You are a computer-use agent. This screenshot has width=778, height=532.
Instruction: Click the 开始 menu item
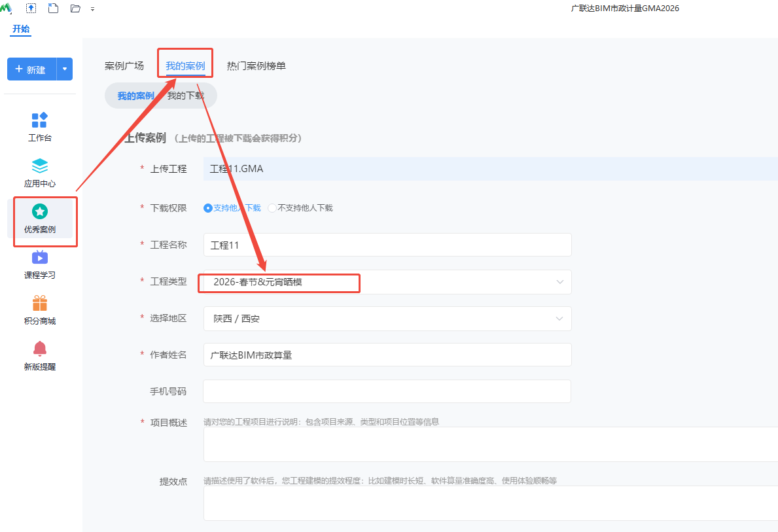(x=20, y=29)
